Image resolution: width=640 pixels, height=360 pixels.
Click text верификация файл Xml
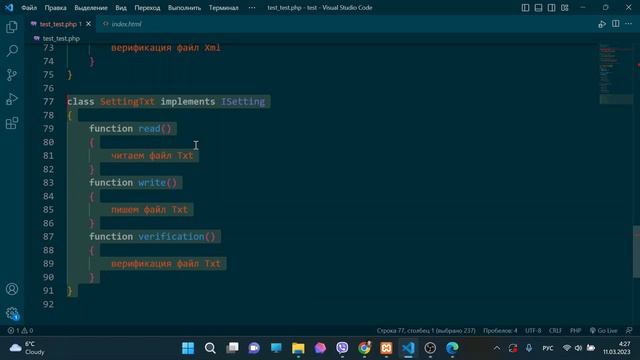166,48
